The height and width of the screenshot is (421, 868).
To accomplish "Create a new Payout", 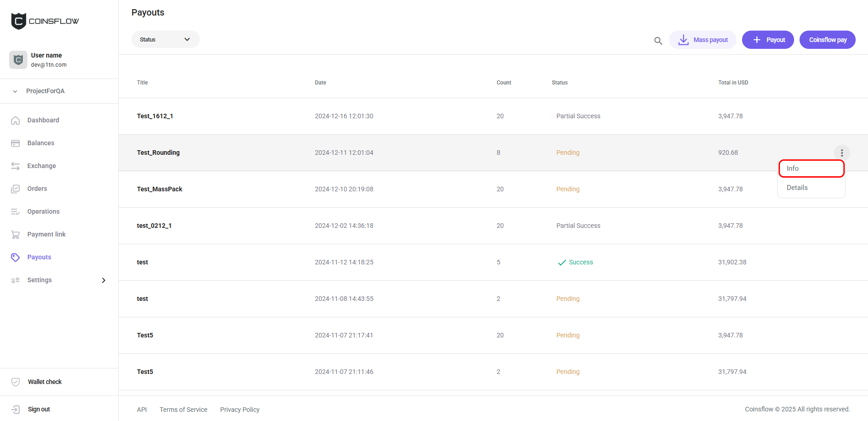I will pos(768,40).
